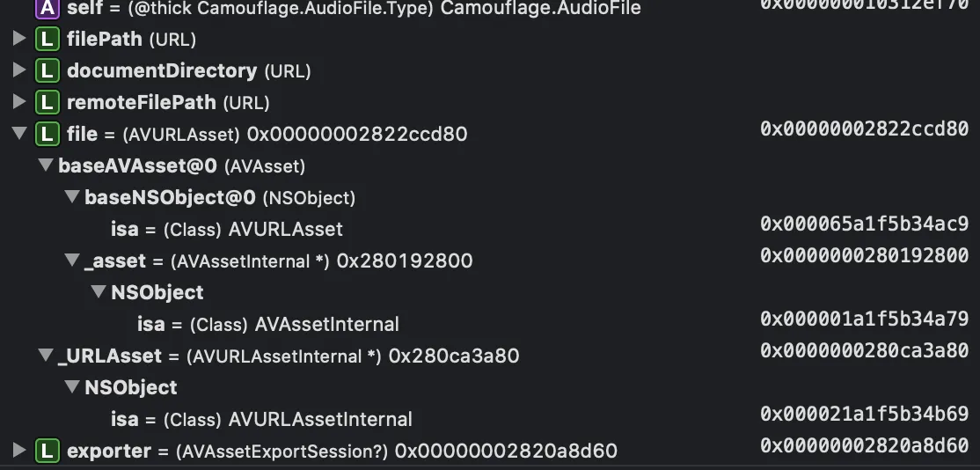980x470 pixels.
Task: Collapse the _asset AVAssetInternal node
Action: [x=72, y=261]
